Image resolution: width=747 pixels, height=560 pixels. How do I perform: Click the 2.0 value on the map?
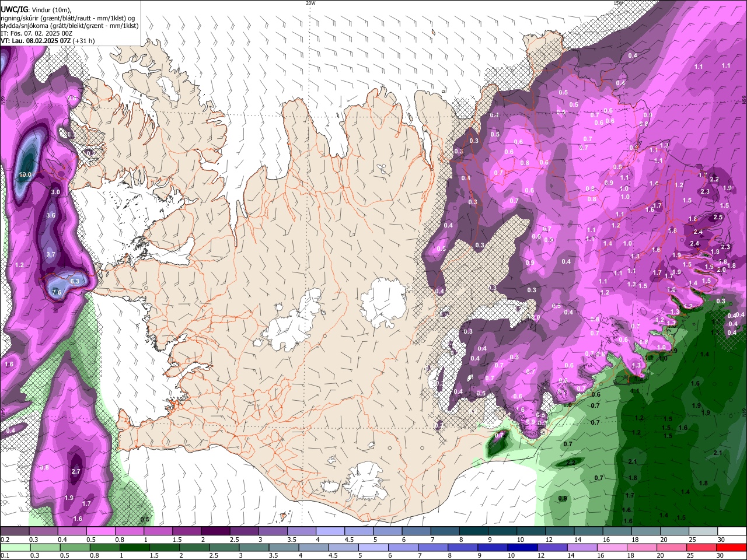(721, 269)
